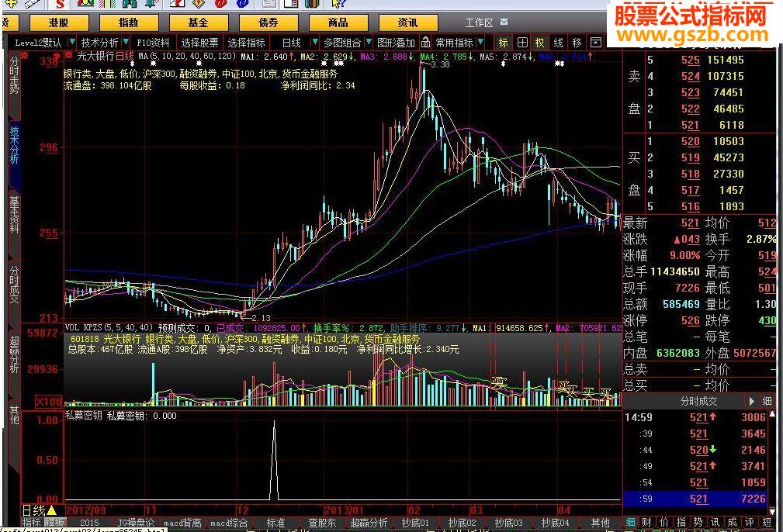This screenshot has width=783, height=532.
Task: Click the grid layout icon next to 标
Action: pos(522,43)
